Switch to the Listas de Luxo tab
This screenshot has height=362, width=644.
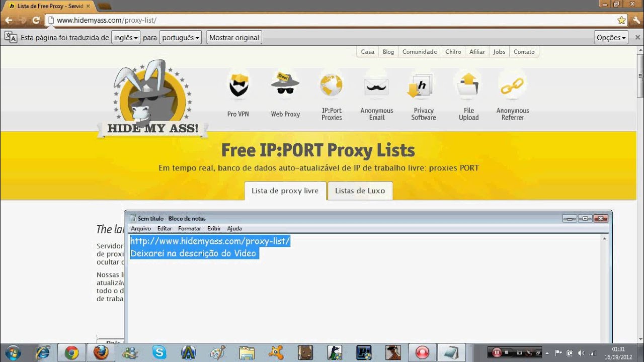360,191
